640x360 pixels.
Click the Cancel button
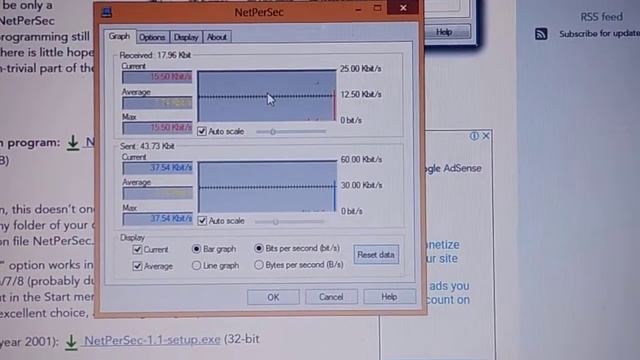(x=331, y=297)
